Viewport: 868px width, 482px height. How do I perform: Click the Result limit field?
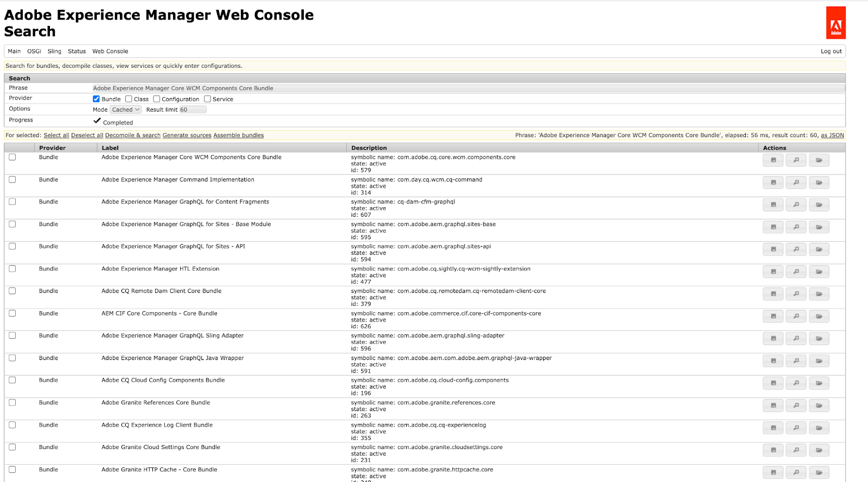point(193,110)
